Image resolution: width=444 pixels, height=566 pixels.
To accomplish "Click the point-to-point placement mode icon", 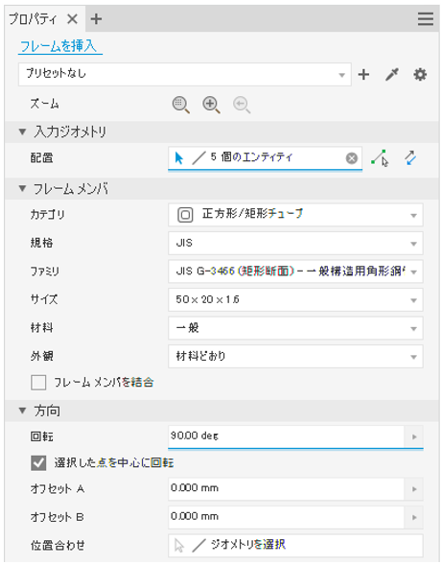I will (380, 158).
